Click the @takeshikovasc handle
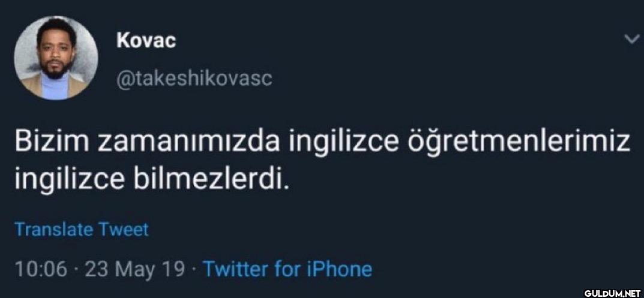The image size is (644, 298). tap(192, 78)
